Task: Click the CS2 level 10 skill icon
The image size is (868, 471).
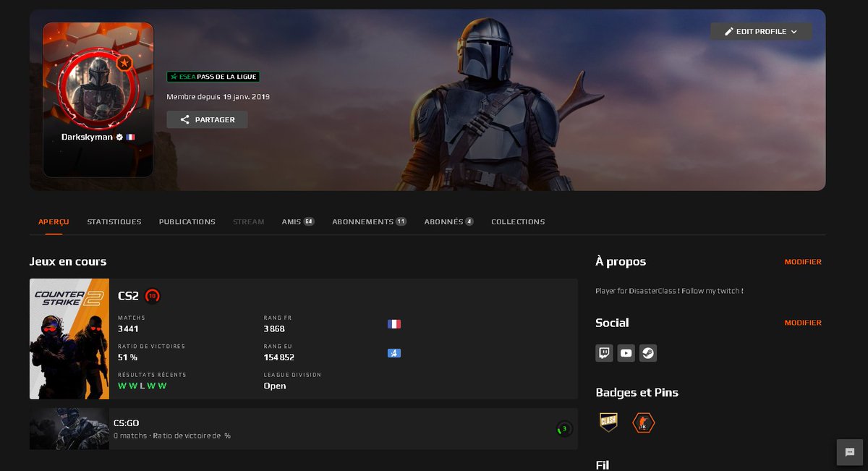Action: click(152, 296)
